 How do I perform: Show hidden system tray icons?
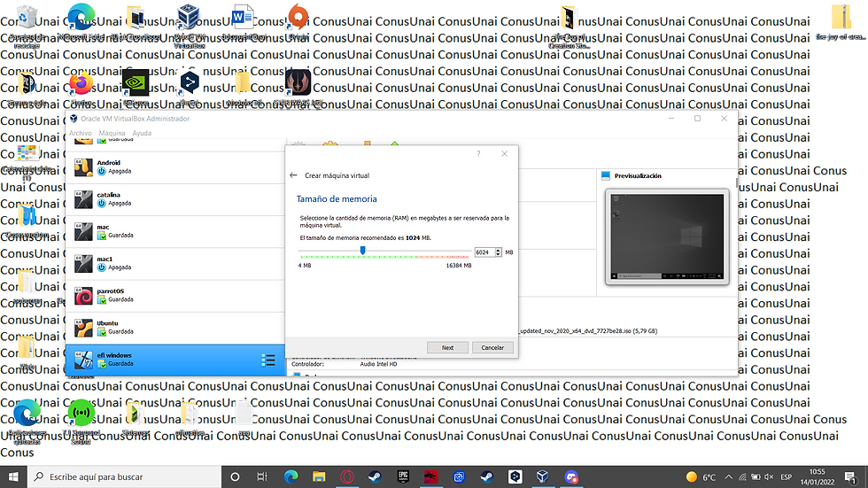click(728, 477)
